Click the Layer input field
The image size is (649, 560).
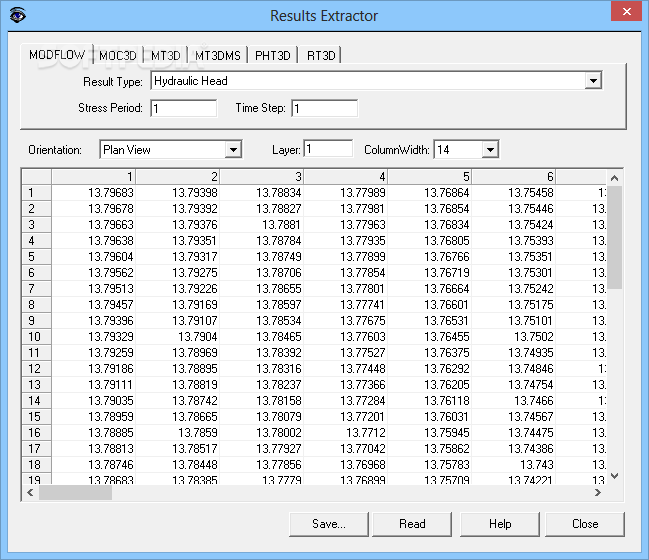pos(328,149)
